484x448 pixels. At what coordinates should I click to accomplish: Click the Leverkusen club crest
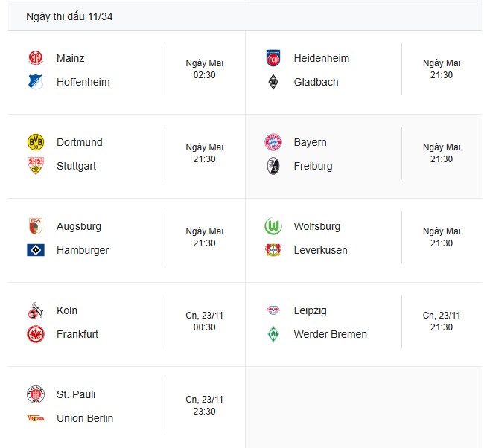(273, 250)
